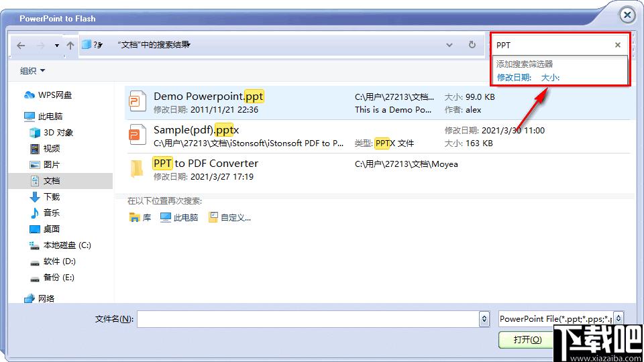Open the 组织 menu
644x362 pixels.
click(x=32, y=70)
